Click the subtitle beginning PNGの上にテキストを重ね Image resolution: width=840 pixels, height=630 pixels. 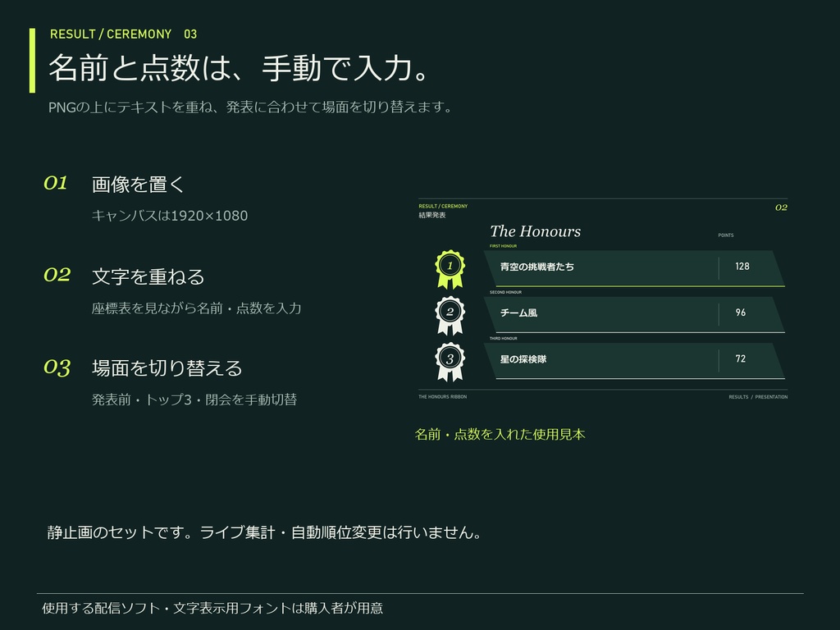click(x=250, y=107)
